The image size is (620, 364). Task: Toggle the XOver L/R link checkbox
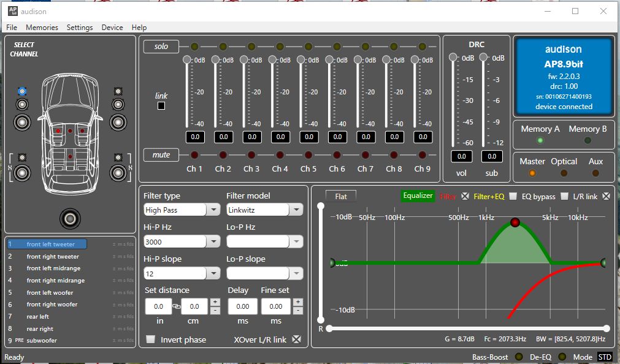click(296, 339)
